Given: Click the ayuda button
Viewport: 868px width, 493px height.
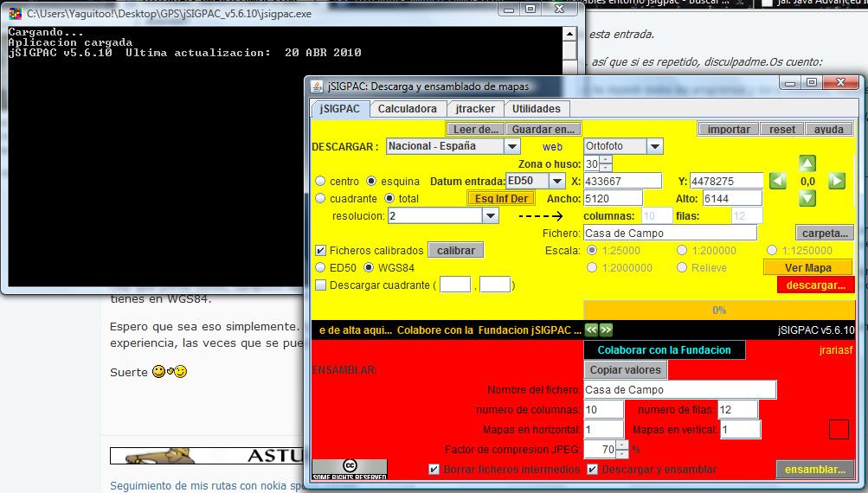Looking at the screenshot, I should tap(829, 129).
